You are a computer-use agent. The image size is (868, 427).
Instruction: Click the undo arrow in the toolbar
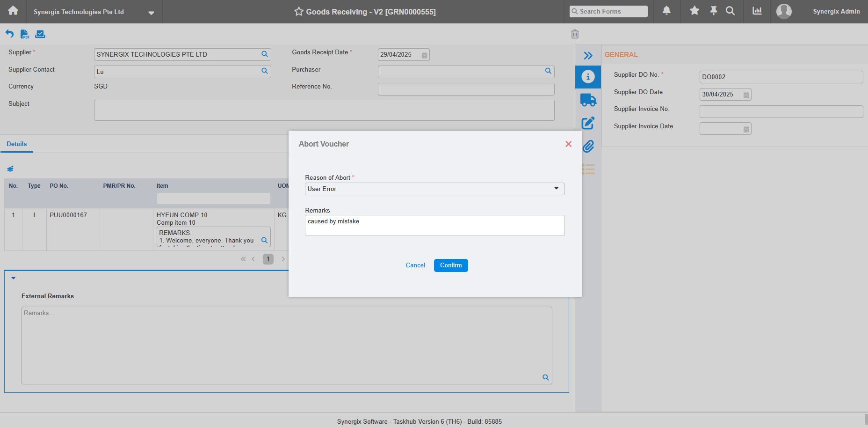9,33
